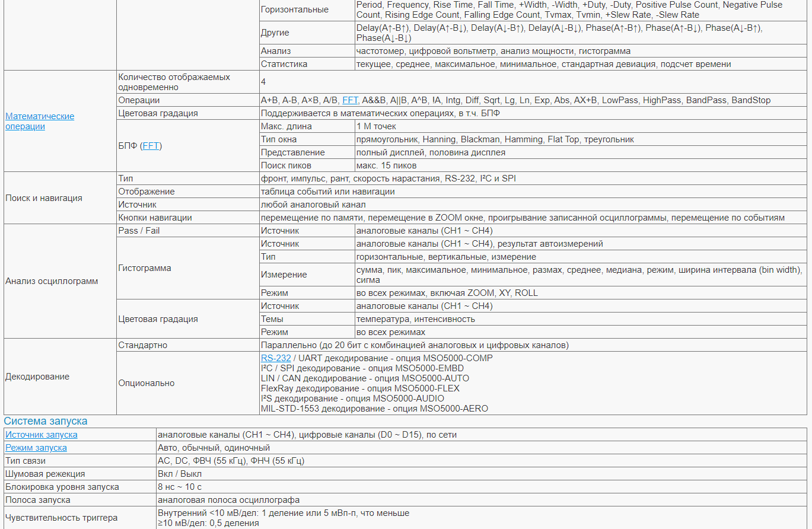The image size is (812, 529).
Task: Click the Стандартно label
Action: pos(142,345)
